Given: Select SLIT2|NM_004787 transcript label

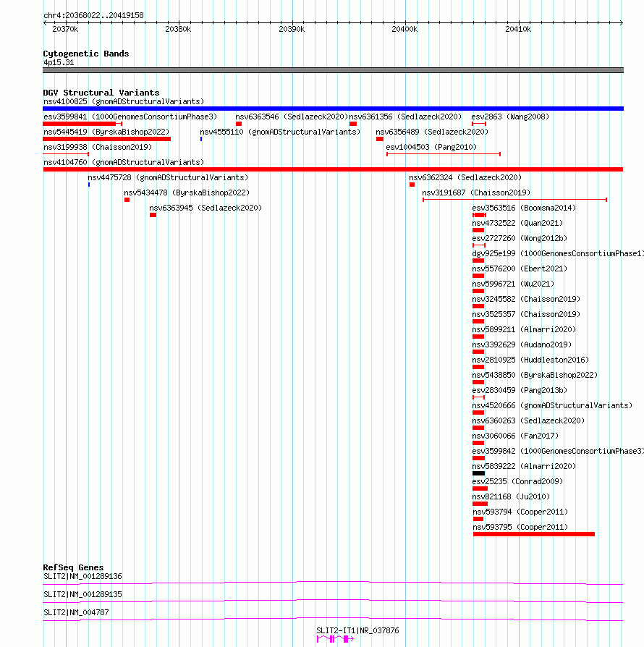Looking at the screenshot, I should tap(76, 613).
